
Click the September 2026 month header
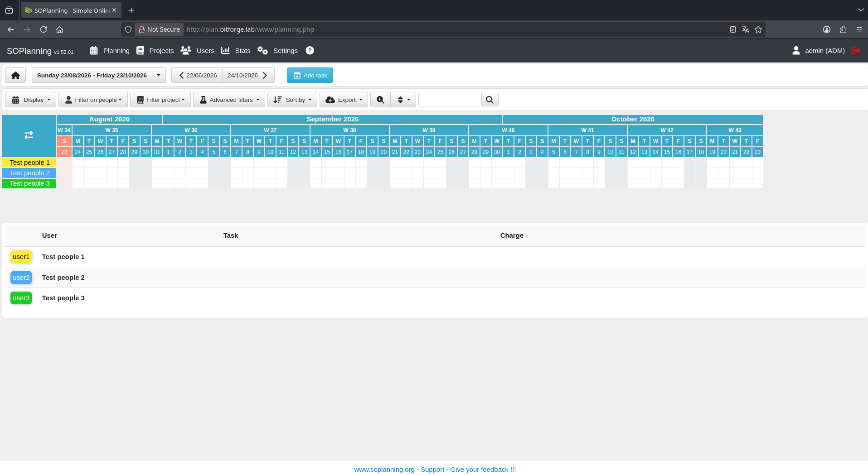(x=332, y=119)
